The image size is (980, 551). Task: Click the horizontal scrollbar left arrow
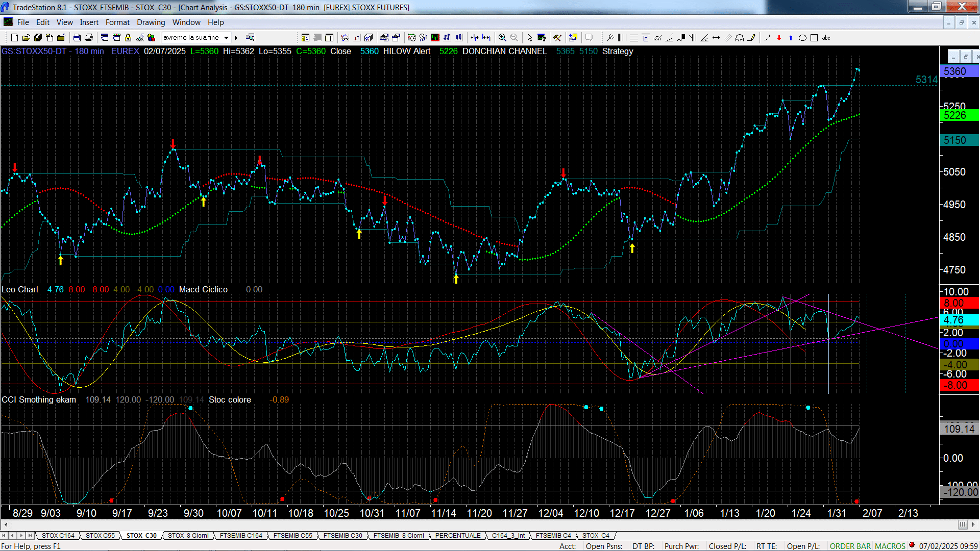coord(6,524)
